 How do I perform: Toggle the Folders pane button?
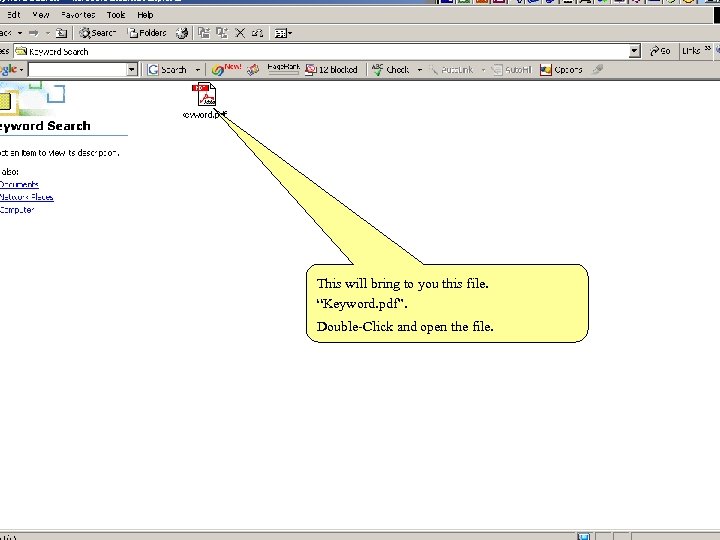147,33
